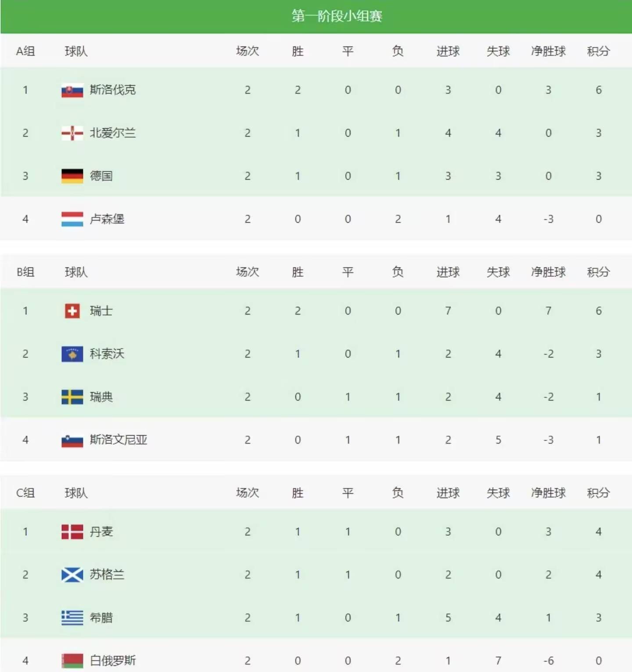
Task: Click 净胜球 column header in C组
Action: (x=548, y=493)
